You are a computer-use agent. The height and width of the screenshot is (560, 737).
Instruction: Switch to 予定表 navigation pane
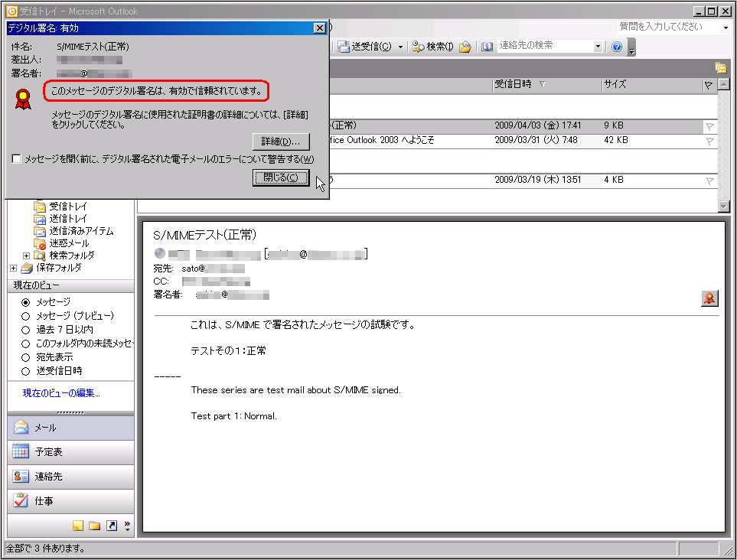70,452
